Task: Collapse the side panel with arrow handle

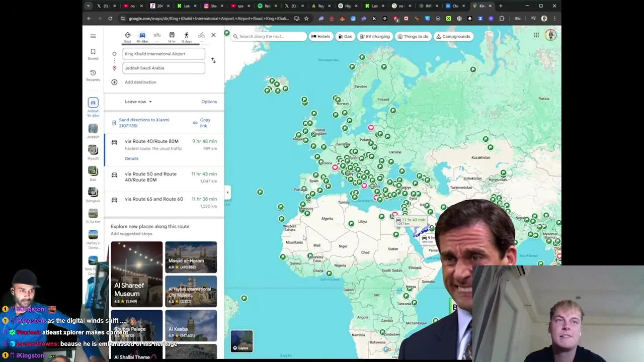Action: click(227, 193)
